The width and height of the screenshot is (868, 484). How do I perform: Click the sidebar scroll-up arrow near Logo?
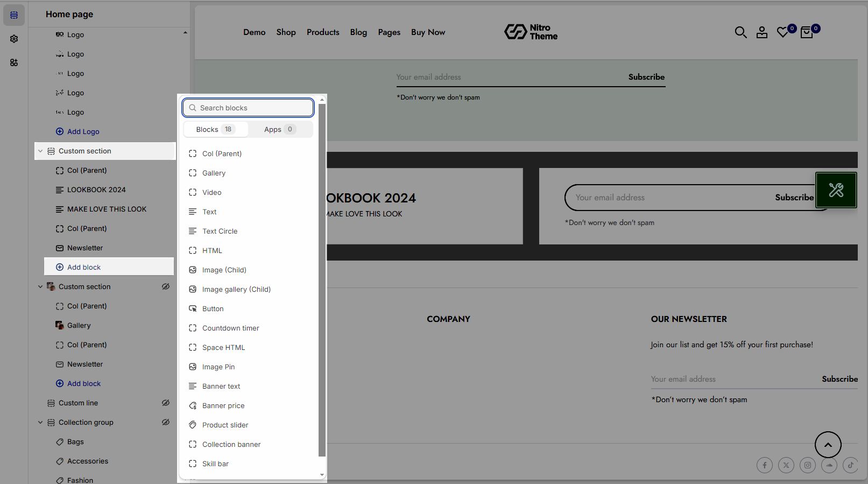click(x=185, y=32)
